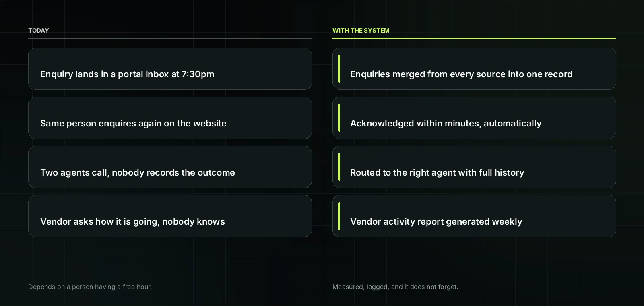Screen dimensions: 644x306
Task: Click the '7:30pm' text in first card
Action: [198, 74]
